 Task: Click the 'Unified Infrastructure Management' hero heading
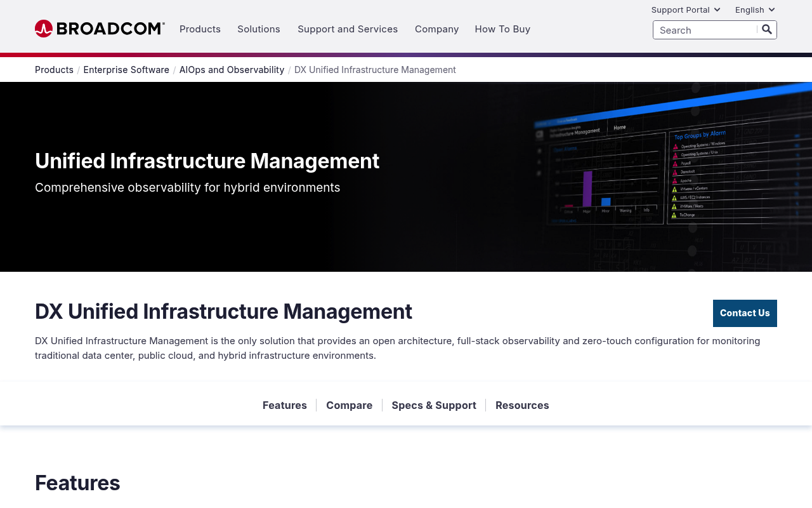[x=207, y=161]
